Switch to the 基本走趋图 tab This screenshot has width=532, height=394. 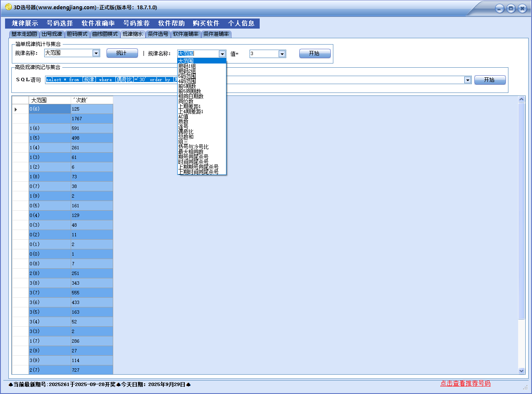point(24,34)
